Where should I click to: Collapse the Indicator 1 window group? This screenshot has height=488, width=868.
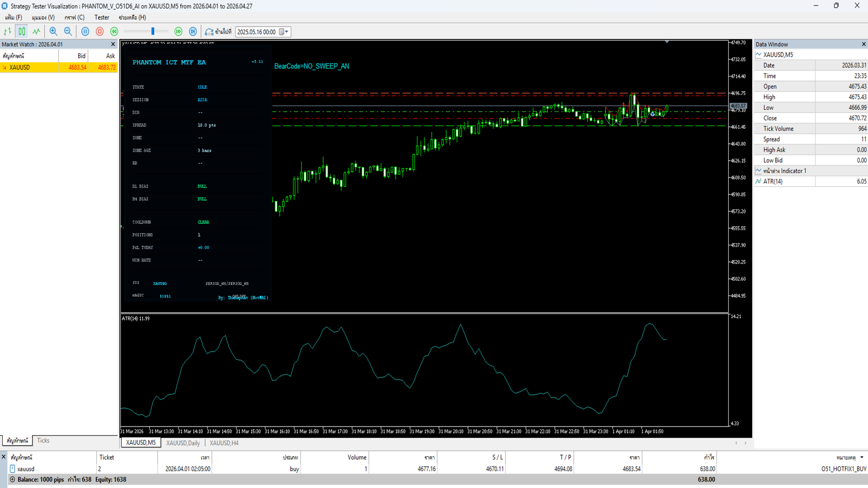coord(759,171)
